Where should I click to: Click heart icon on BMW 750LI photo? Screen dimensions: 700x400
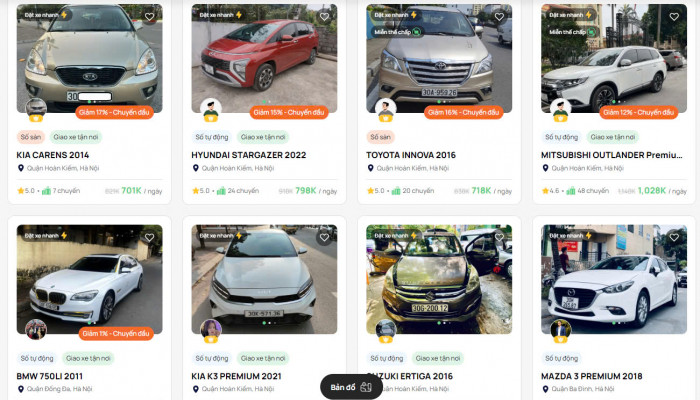[150, 238]
